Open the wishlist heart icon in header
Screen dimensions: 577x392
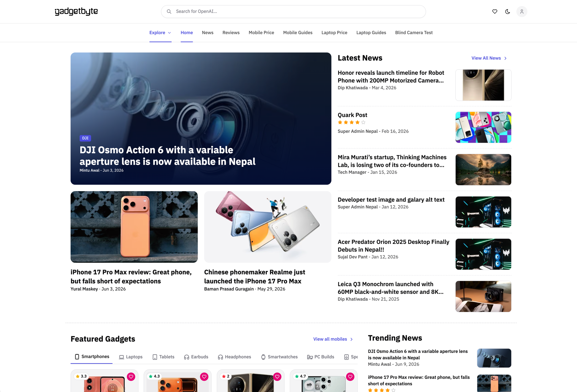click(495, 12)
